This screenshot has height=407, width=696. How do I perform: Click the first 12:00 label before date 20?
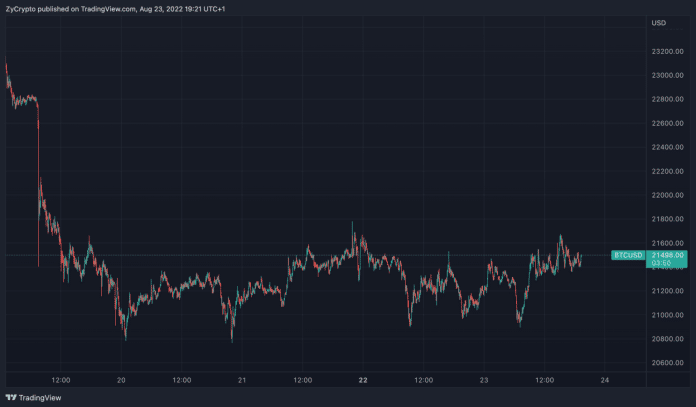click(60, 380)
